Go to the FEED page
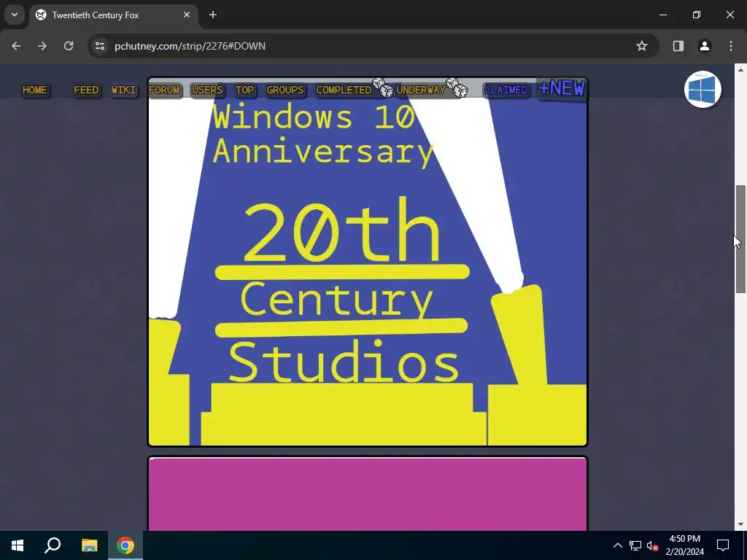The image size is (747, 560). click(x=86, y=90)
